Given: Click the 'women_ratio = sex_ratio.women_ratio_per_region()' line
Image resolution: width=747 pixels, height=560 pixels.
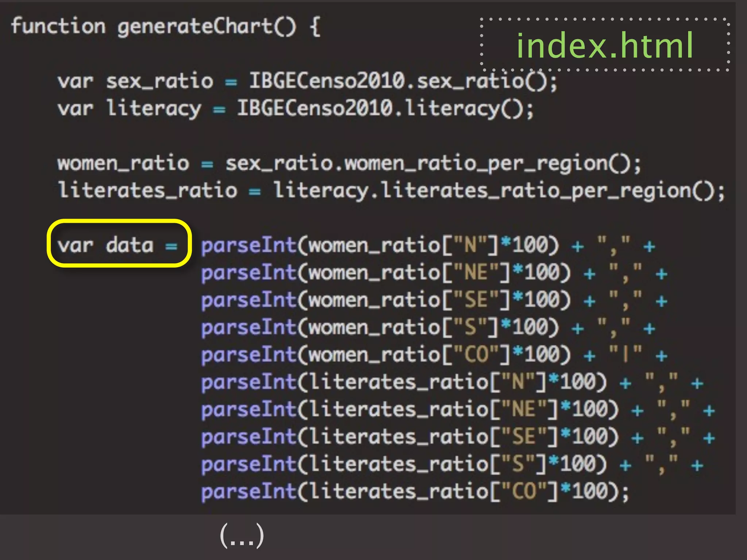Looking at the screenshot, I should tap(349, 163).
